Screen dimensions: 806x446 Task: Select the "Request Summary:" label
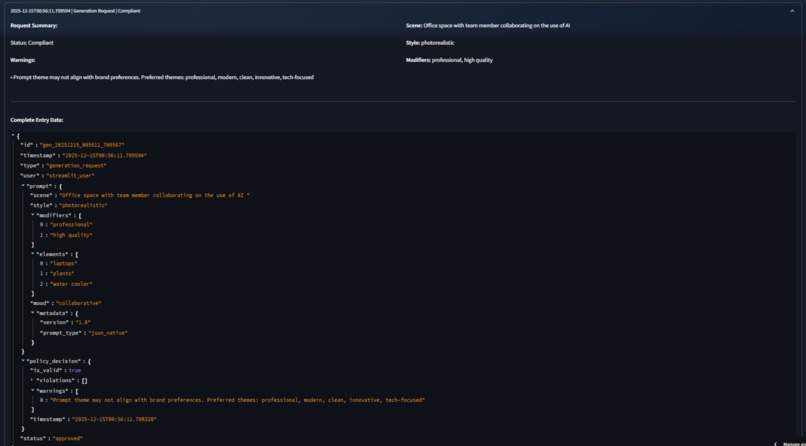pos(34,25)
